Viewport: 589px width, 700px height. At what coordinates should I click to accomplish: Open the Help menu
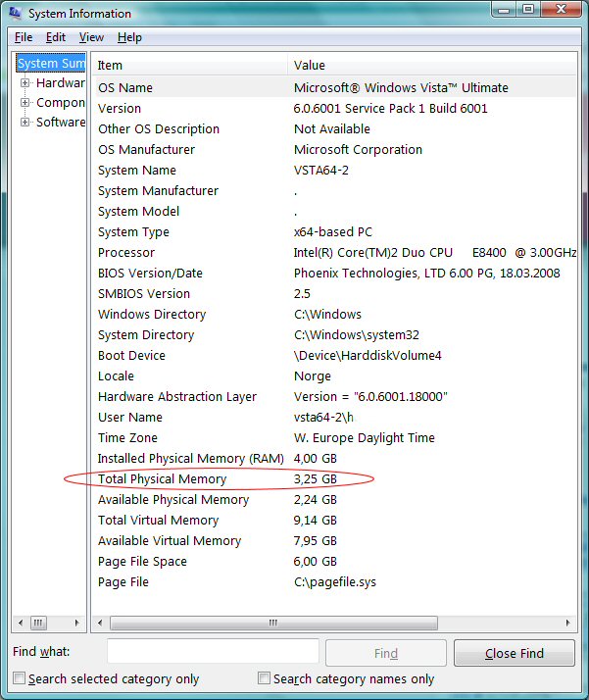pyautogui.click(x=129, y=37)
